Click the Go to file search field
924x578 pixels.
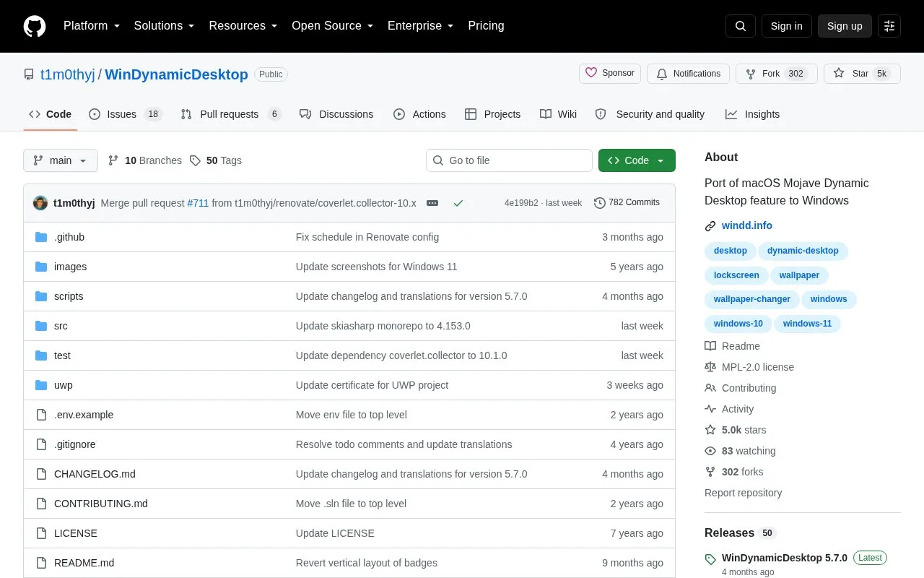coord(509,160)
